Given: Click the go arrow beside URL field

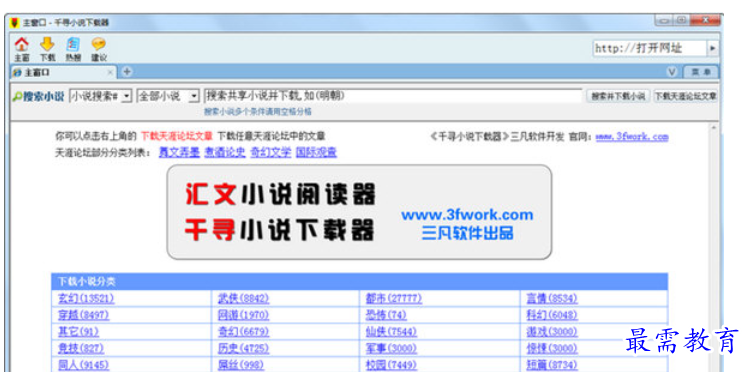Looking at the screenshot, I should click(x=713, y=48).
